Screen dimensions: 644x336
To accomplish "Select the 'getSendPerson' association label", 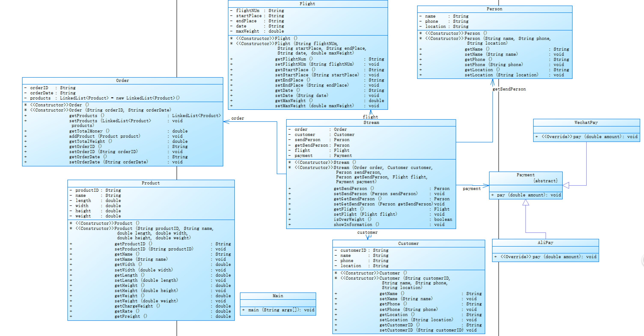I will (509, 89).
